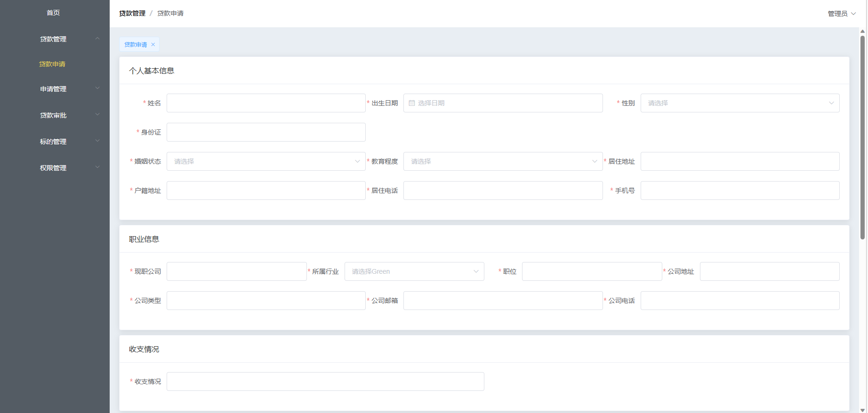Click the scrollbar up arrow
868x413 pixels.
tap(862, 31)
